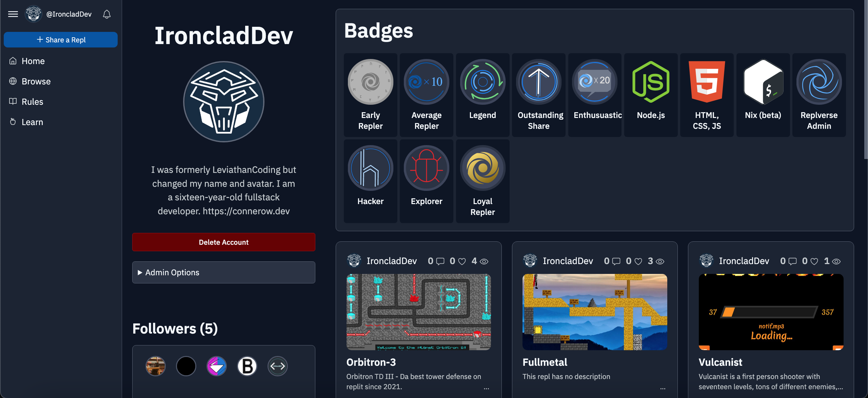Open the Vulcanist loading screen thumbnail
Viewport: 868px width, 398px height.
click(771, 312)
